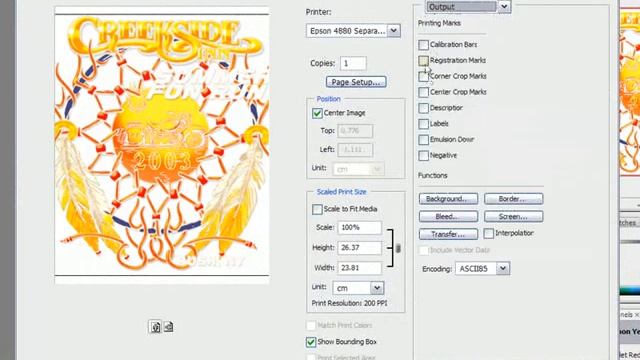Enable Emulsion Down option
The image size is (640, 360).
[x=424, y=140]
